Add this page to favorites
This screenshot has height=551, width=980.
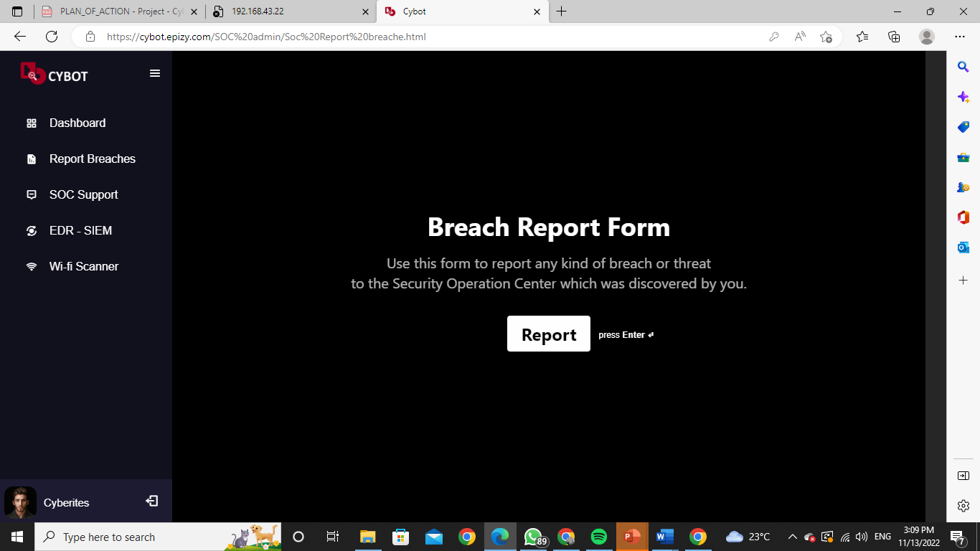(826, 37)
